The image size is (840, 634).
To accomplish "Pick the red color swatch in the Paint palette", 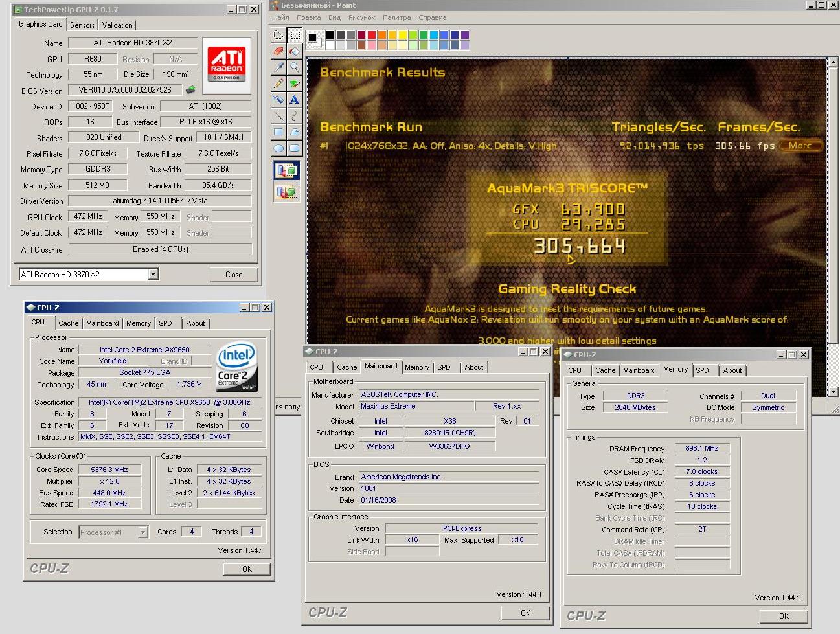I will point(372,35).
